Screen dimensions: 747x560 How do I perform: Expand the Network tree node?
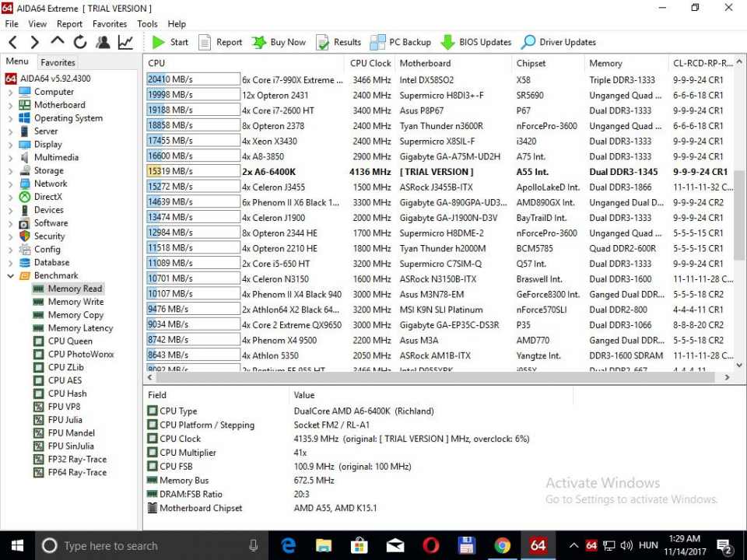(x=10, y=184)
